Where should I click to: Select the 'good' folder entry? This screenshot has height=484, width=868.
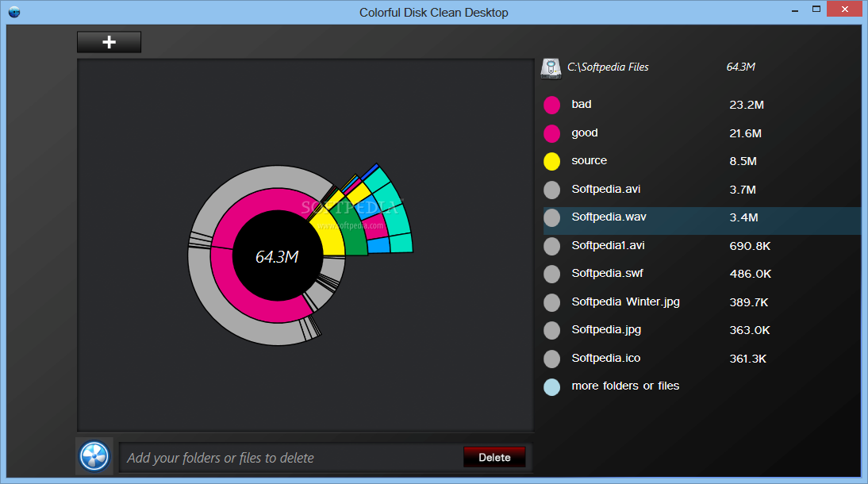pyautogui.click(x=585, y=133)
